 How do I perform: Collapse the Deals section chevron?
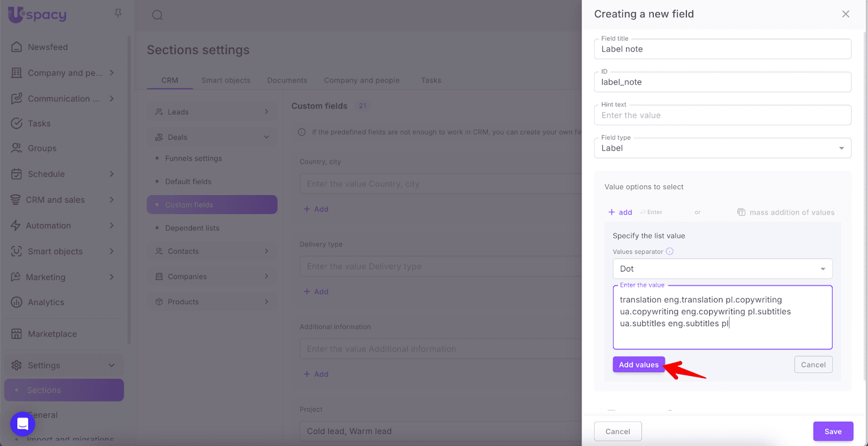coord(266,138)
